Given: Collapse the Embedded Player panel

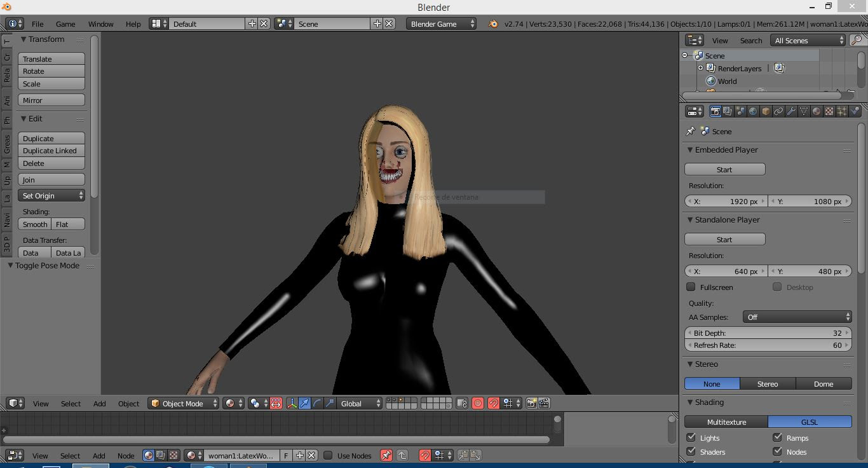Looking at the screenshot, I should (690, 150).
